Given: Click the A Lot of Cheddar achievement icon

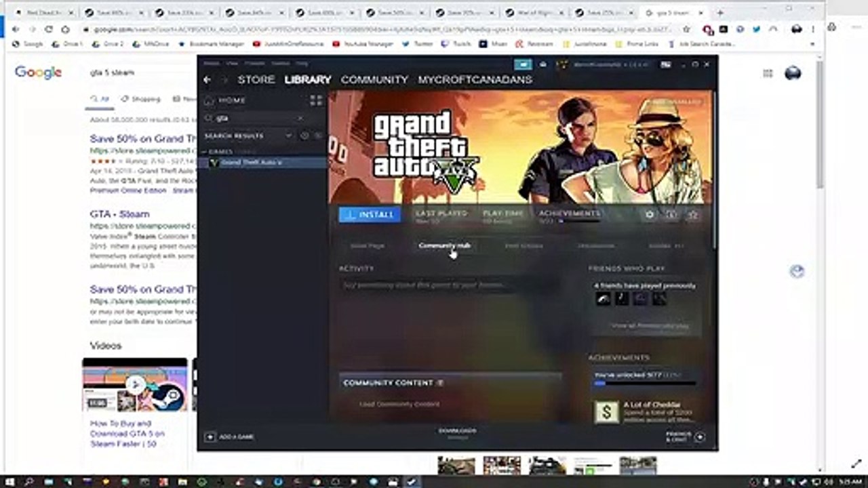Looking at the screenshot, I should pos(606,411).
